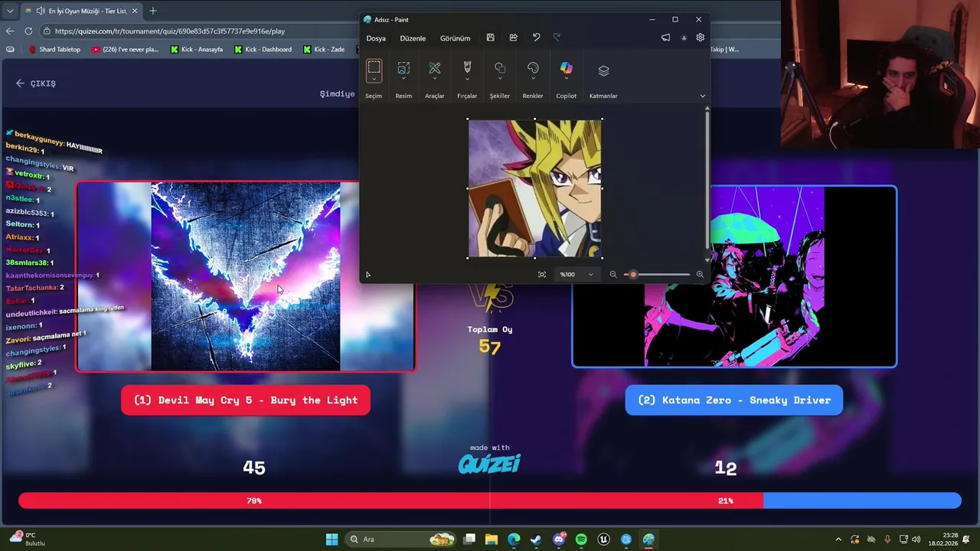Open the Kick - Anasayfa bookmark

(x=197, y=49)
